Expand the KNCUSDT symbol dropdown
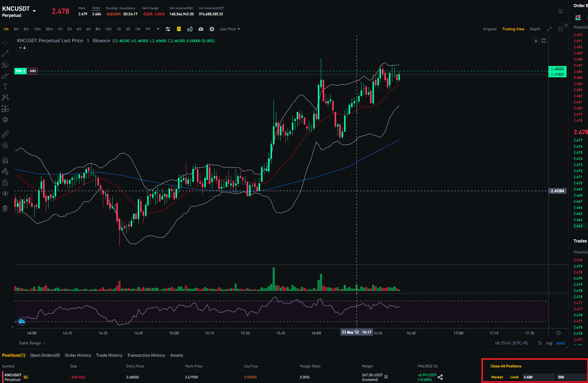The height and width of the screenshot is (383, 588). point(34,11)
